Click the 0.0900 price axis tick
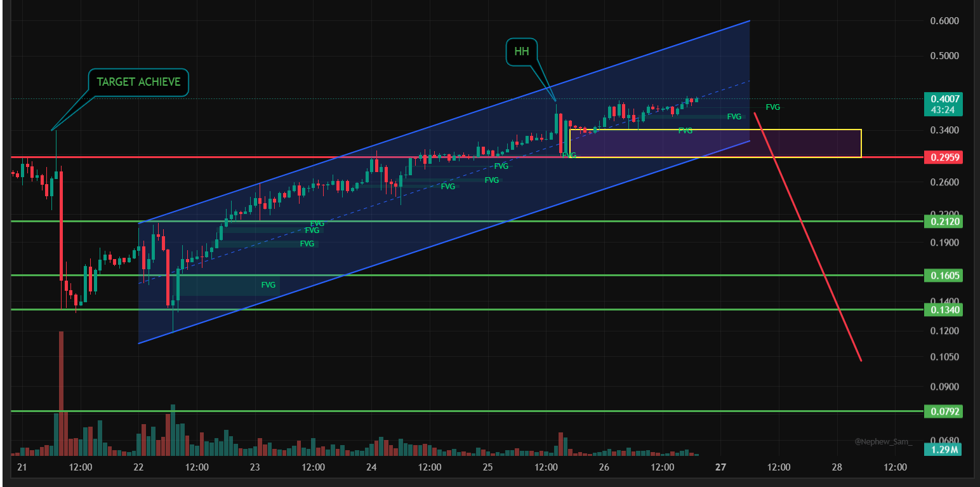The width and height of the screenshot is (980, 487). coord(944,387)
